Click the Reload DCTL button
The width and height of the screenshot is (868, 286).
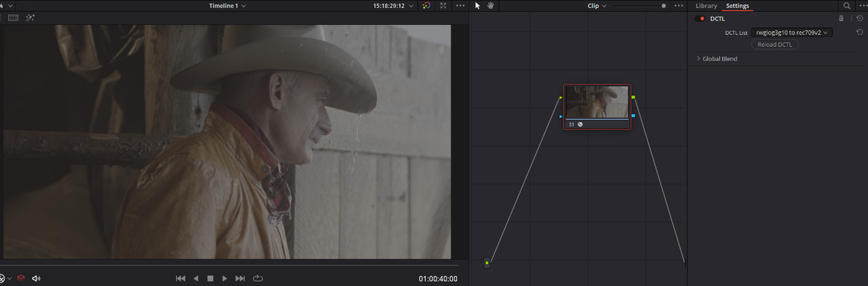774,45
